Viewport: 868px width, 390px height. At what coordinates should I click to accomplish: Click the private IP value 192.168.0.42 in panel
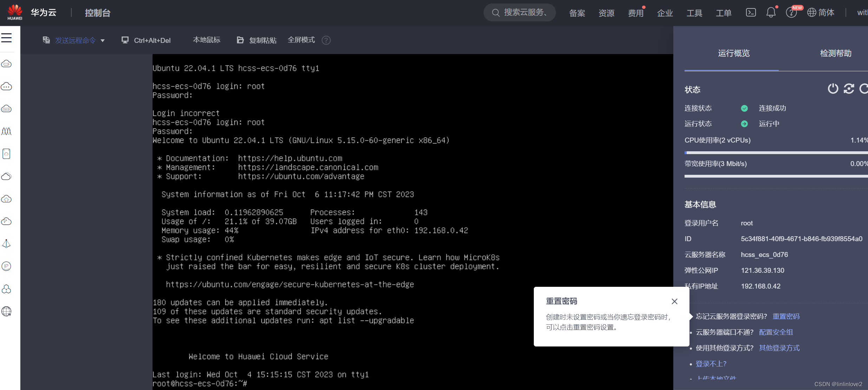click(x=761, y=286)
